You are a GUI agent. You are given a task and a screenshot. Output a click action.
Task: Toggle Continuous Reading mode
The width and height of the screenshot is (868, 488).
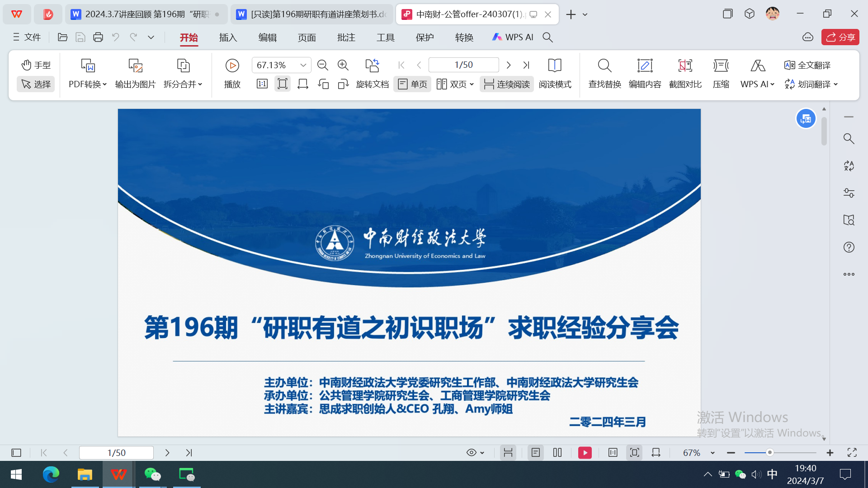coord(507,84)
